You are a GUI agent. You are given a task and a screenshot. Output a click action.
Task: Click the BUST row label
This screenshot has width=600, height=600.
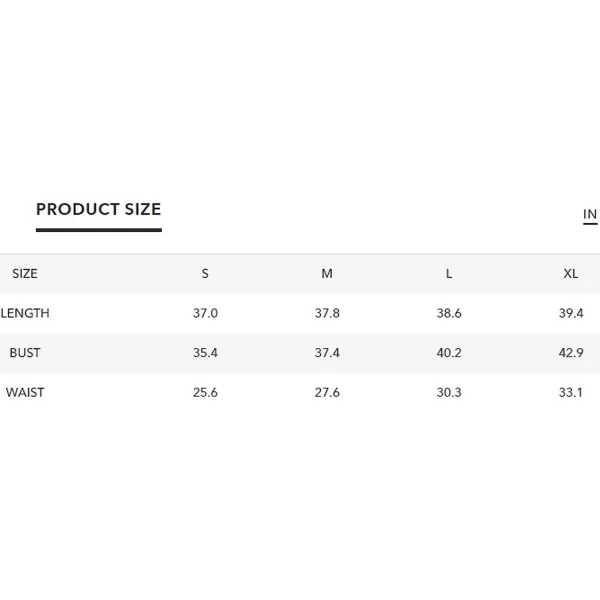[25, 353]
